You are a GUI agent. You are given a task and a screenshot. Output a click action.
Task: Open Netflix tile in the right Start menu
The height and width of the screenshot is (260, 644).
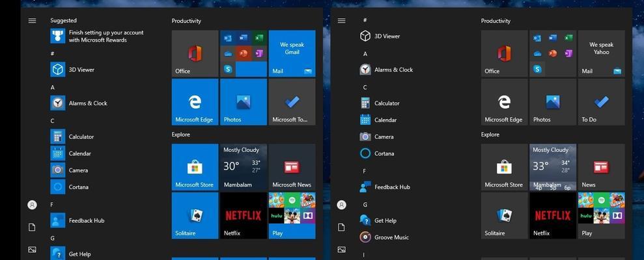553,215
